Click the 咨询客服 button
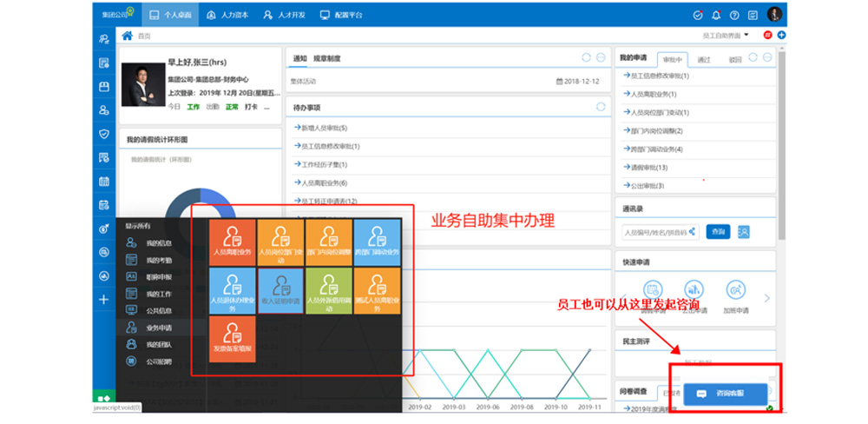Viewport: 868px width, 424px height. (726, 394)
